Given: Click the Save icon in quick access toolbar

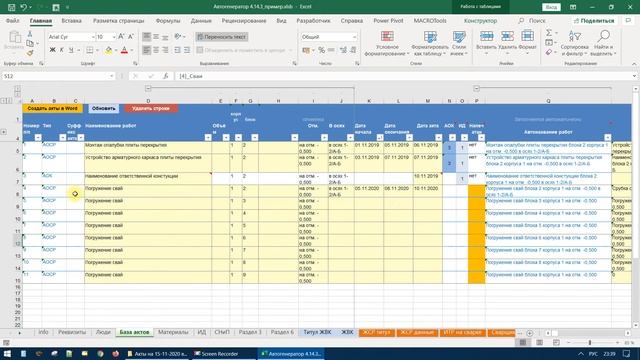Looking at the screenshot, I should tap(11, 7).
